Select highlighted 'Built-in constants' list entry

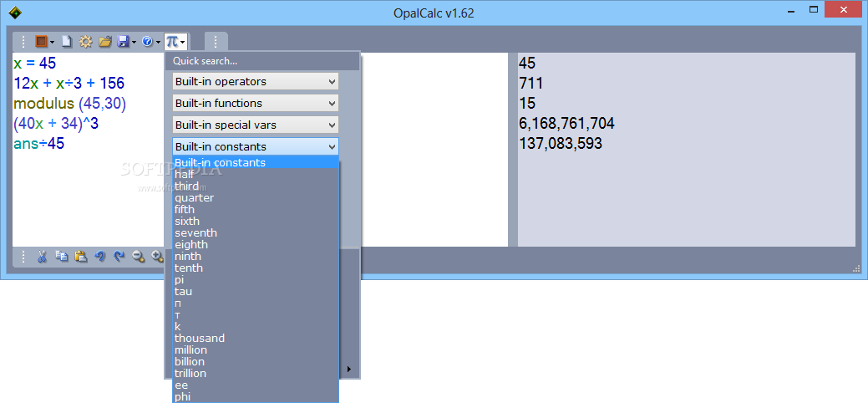(256, 162)
